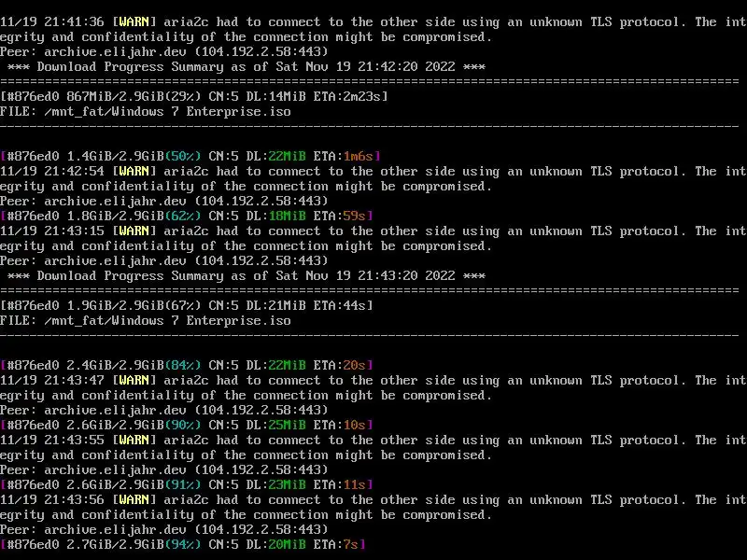Click the orange ETA 1m6s value
Screen dimensions: 747x560
click(x=359, y=156)
